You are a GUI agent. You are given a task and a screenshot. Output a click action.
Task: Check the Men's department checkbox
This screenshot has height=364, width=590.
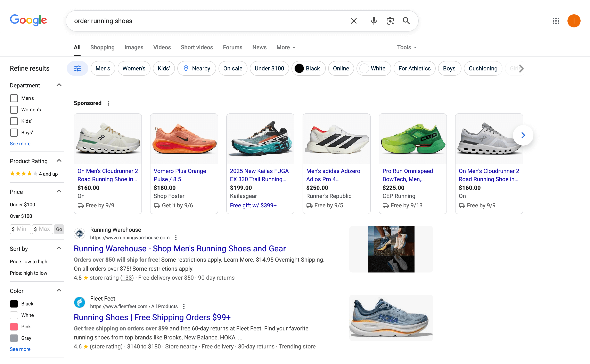point(14,98)
